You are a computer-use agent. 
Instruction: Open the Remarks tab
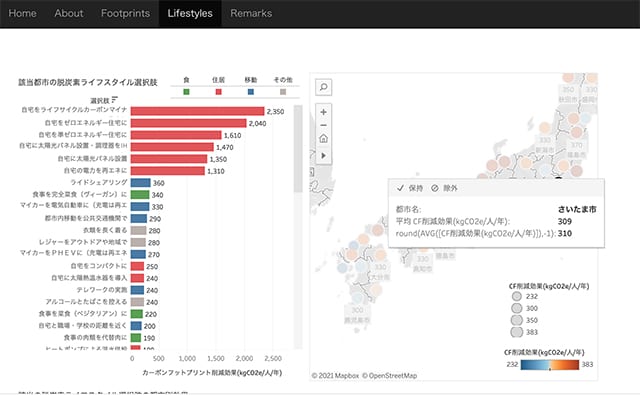[251, 13]
